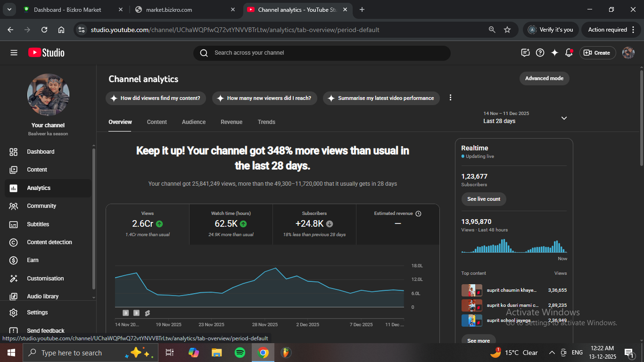Click the YouTube Studio logo

coord(46,53)
